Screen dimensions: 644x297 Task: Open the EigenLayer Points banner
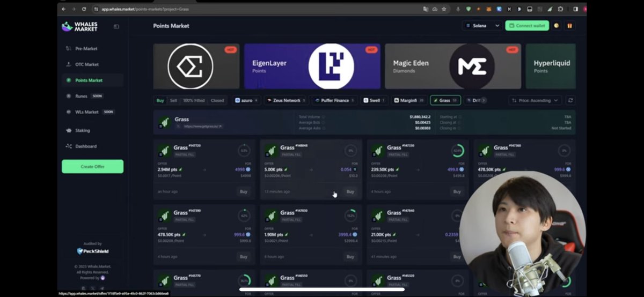tap(312, 66)
